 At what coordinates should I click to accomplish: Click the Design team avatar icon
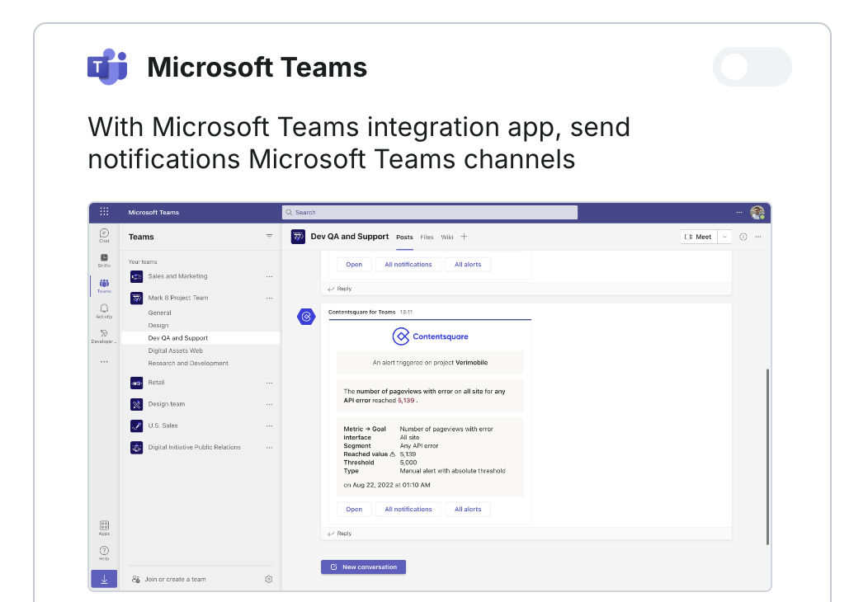click(137, 404)
